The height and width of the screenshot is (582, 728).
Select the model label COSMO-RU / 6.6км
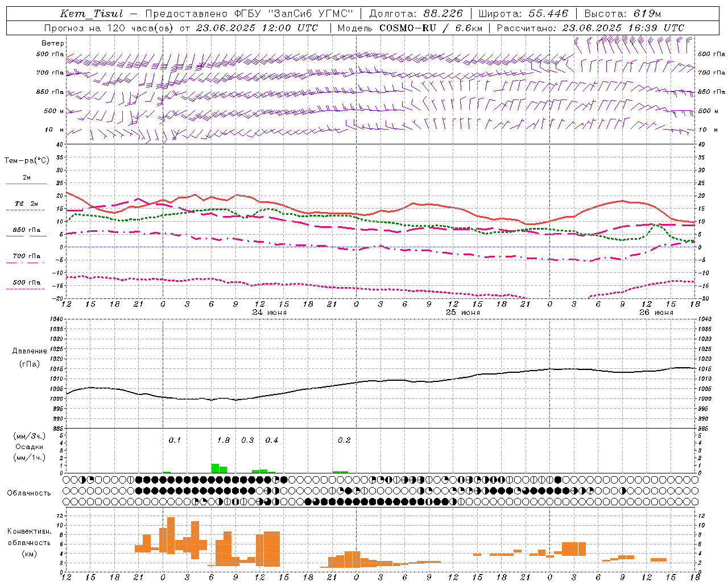point(430,28)
